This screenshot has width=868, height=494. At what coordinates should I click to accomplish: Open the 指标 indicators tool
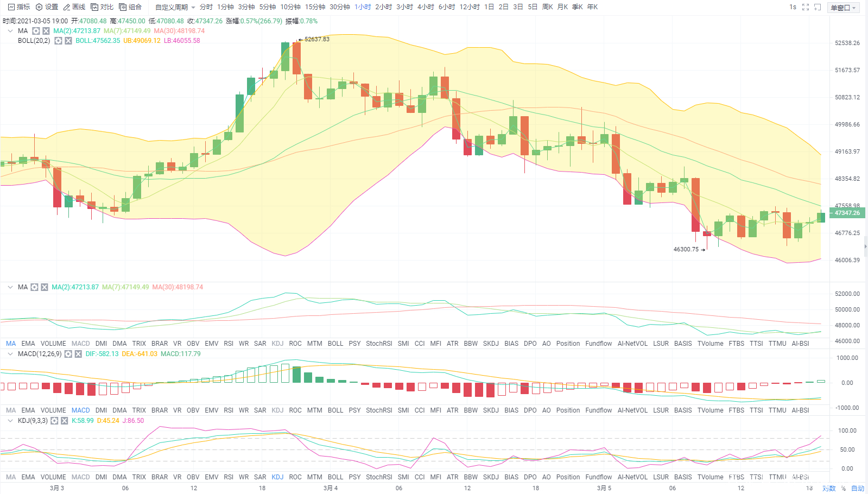[x=19, y=7]
